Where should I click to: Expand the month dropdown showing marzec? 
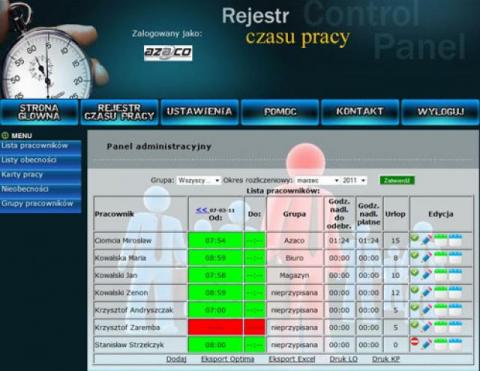coord(317,180)
